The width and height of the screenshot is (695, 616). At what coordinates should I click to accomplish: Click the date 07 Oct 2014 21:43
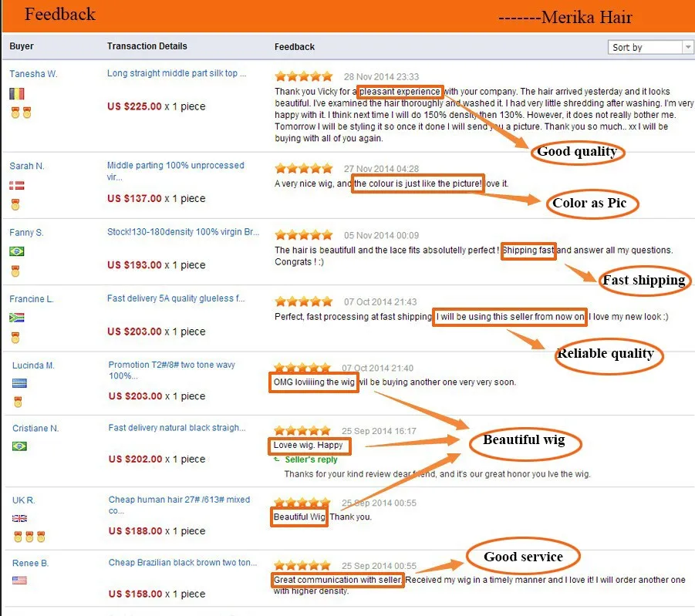point(380,301)
